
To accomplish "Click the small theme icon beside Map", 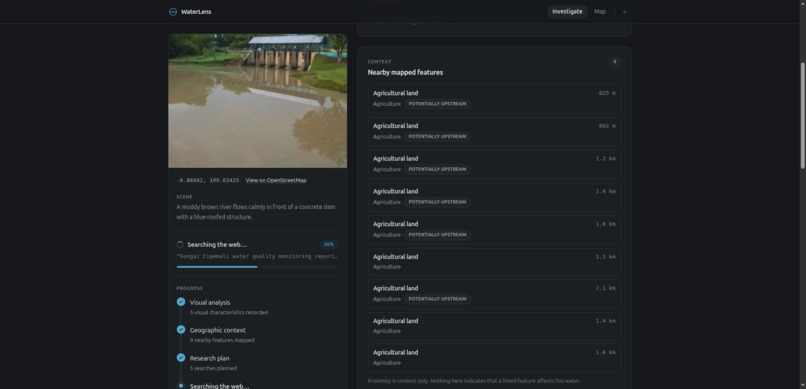I will [x=625, y=12].
